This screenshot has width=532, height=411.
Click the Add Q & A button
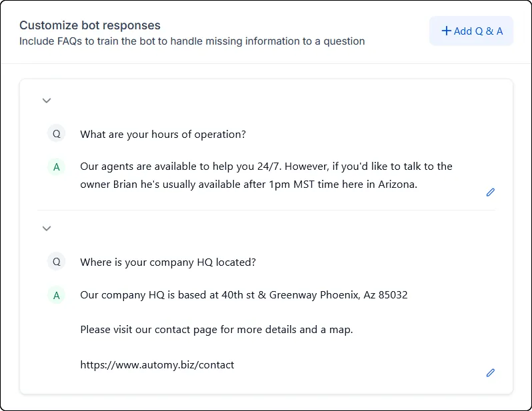coord(471,31)
